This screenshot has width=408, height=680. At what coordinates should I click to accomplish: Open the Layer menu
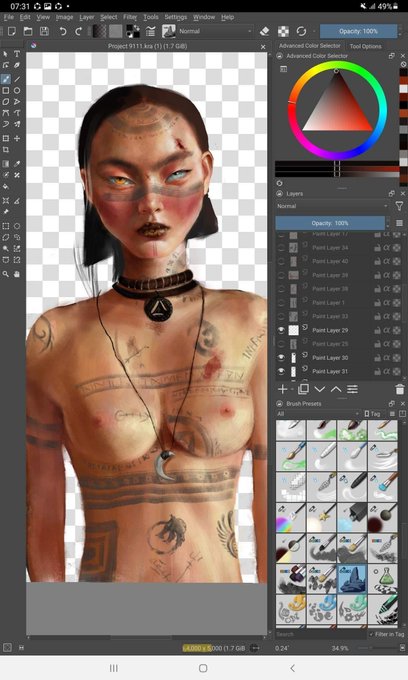pyautogui.click(x=87, y=17)
